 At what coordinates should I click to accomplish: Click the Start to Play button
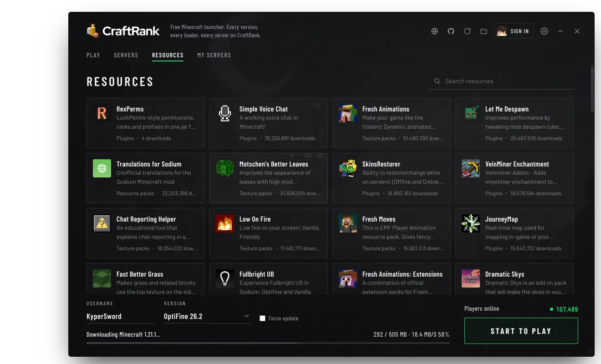(x=521, y=331)
